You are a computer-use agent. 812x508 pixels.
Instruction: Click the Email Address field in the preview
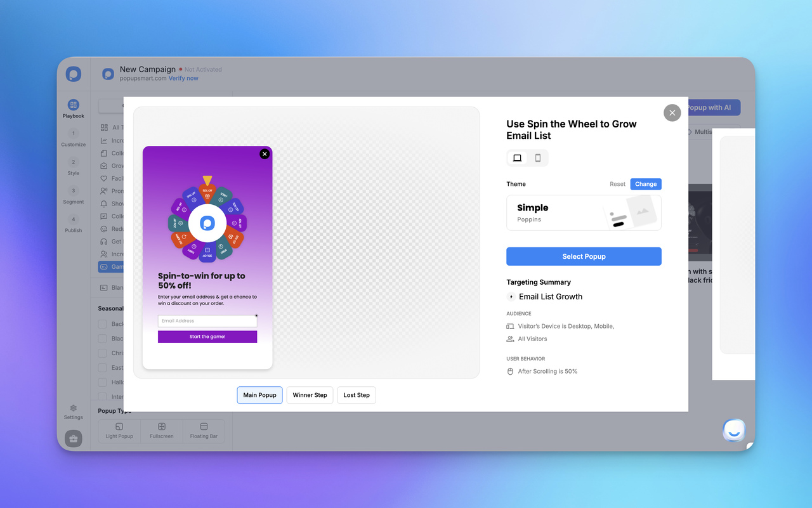pos(207,321)
